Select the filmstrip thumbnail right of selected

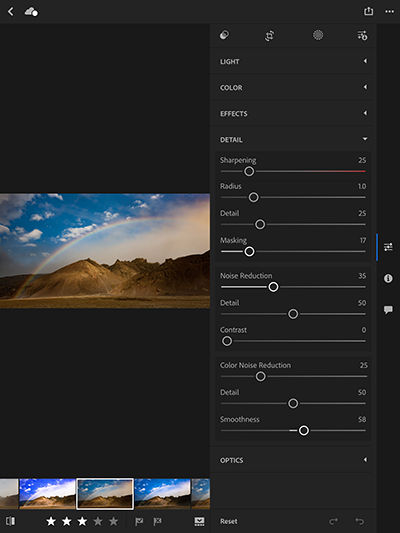point(162,494)
